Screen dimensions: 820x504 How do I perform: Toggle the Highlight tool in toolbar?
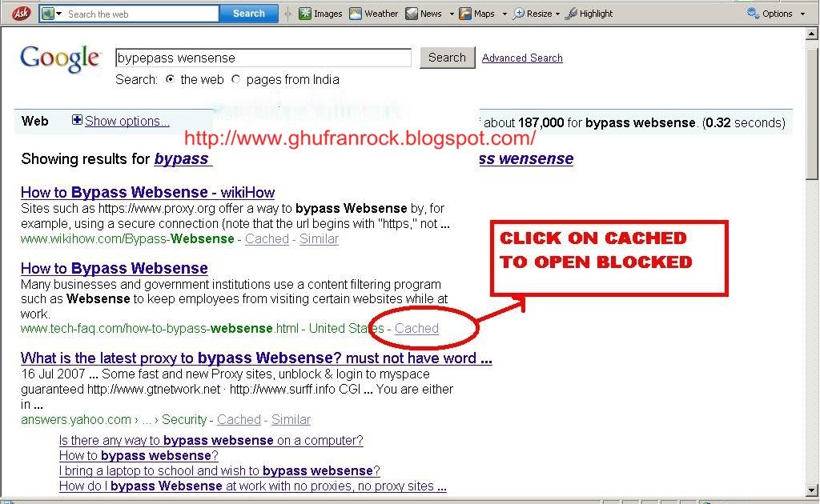click(x=589, y=14)
